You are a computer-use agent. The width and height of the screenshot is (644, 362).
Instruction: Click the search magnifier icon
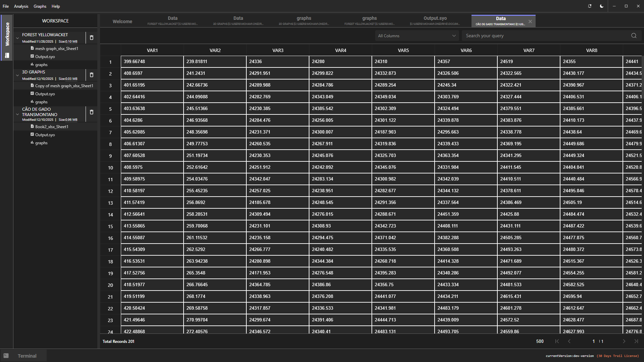point(634,36)
